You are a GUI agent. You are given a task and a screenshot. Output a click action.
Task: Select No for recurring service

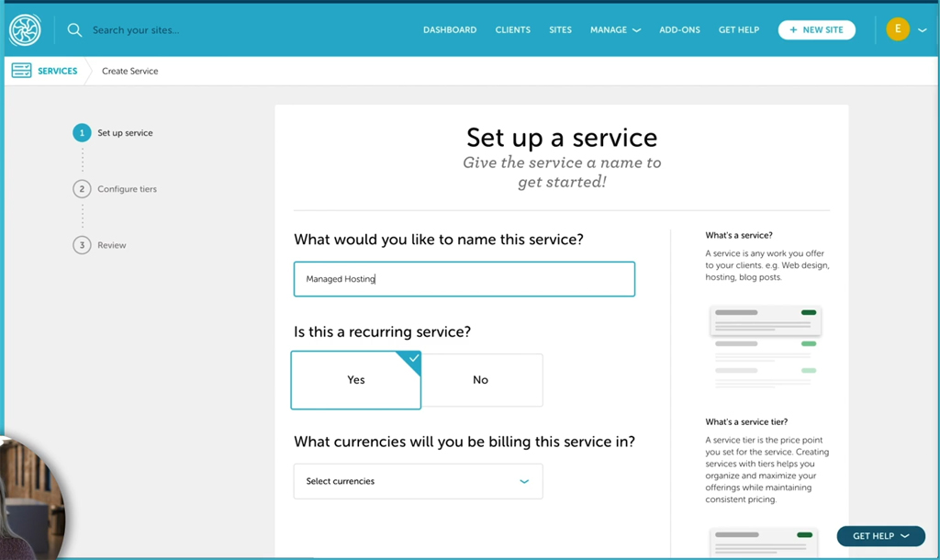pos(482,380)
